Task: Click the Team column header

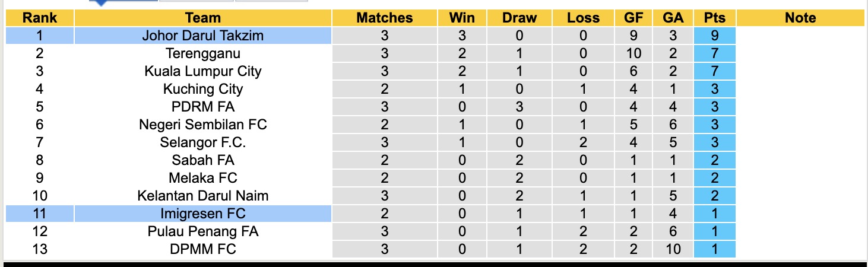Action: [x=202, y=18]
